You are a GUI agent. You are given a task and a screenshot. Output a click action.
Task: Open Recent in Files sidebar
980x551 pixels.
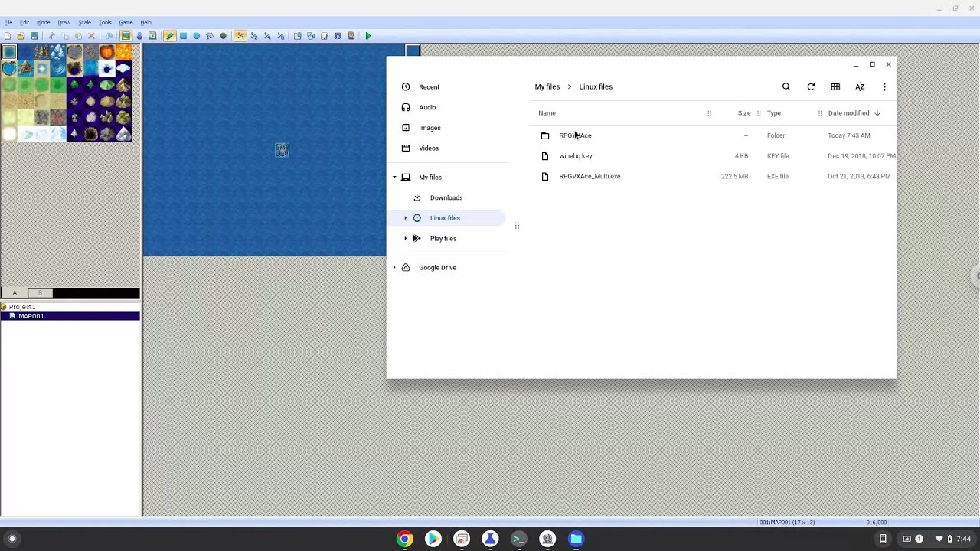click(x=429, y=86)
